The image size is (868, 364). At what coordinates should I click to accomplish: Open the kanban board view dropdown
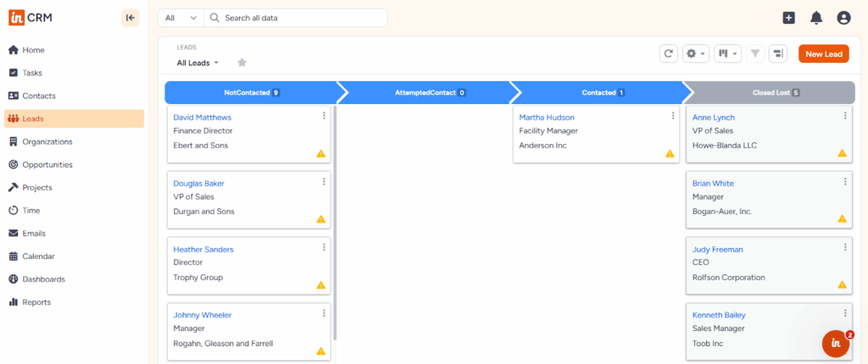click(727, 54)
